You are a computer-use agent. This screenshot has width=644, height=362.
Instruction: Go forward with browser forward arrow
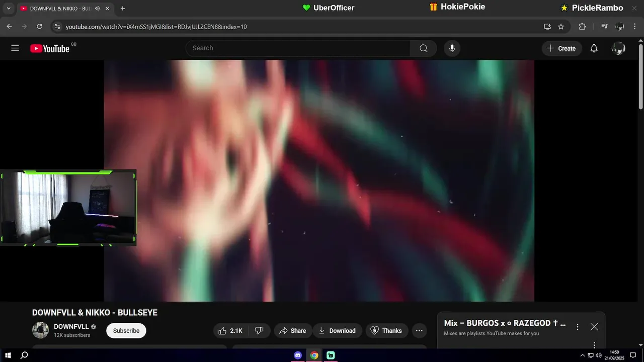(x=24, y=27)
